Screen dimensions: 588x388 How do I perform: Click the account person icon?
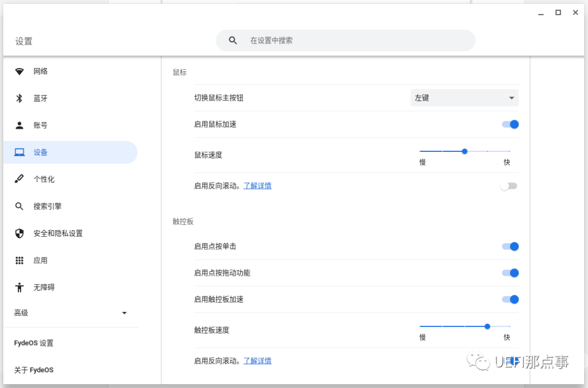[20, 125]
